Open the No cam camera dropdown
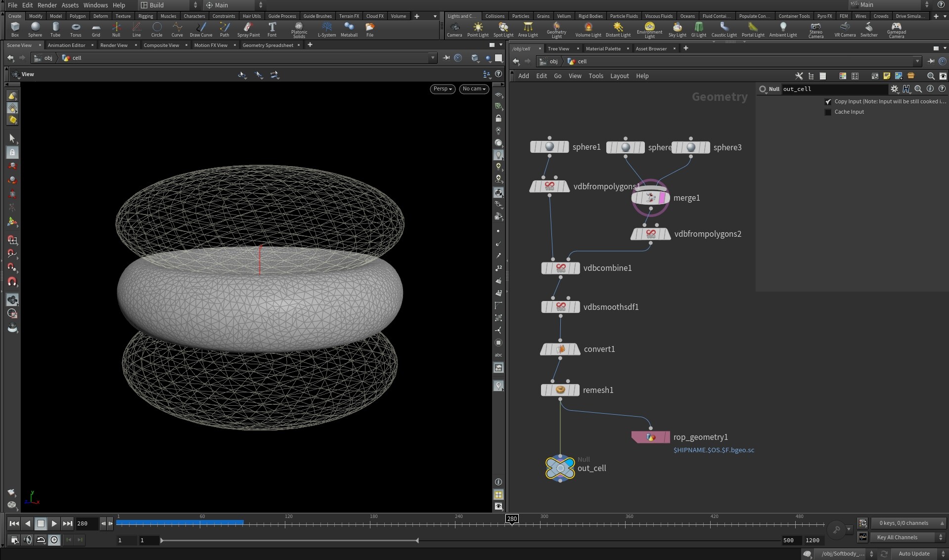 pyautogui.click(x=474, y=89)
